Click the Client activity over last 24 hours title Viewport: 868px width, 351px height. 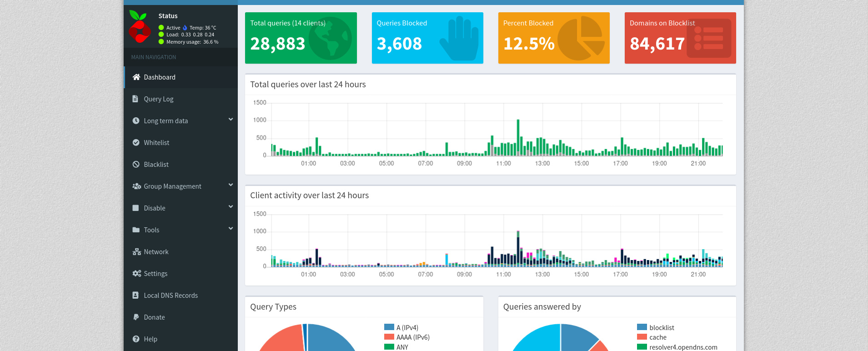coord(309,196)
